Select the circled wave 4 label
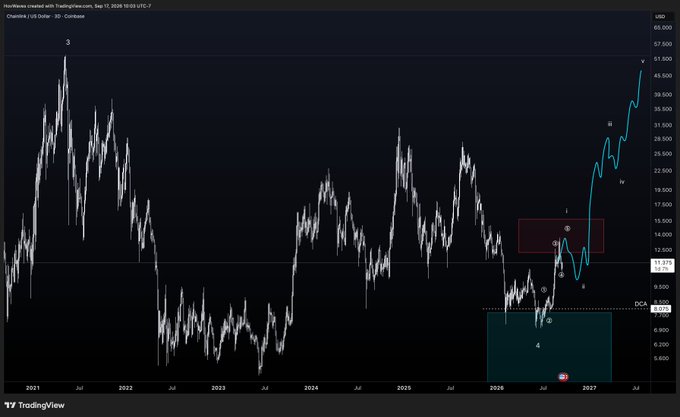 pos(561,275)
